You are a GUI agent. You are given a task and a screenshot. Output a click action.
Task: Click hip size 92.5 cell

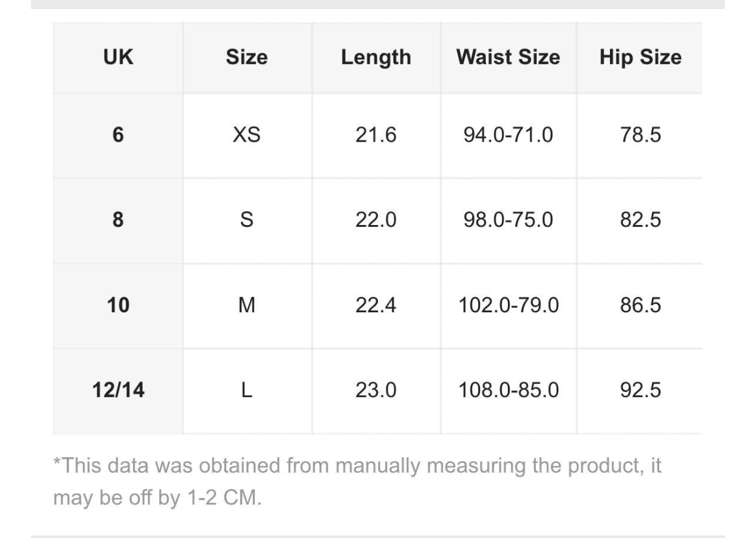[x=640, y=391]
